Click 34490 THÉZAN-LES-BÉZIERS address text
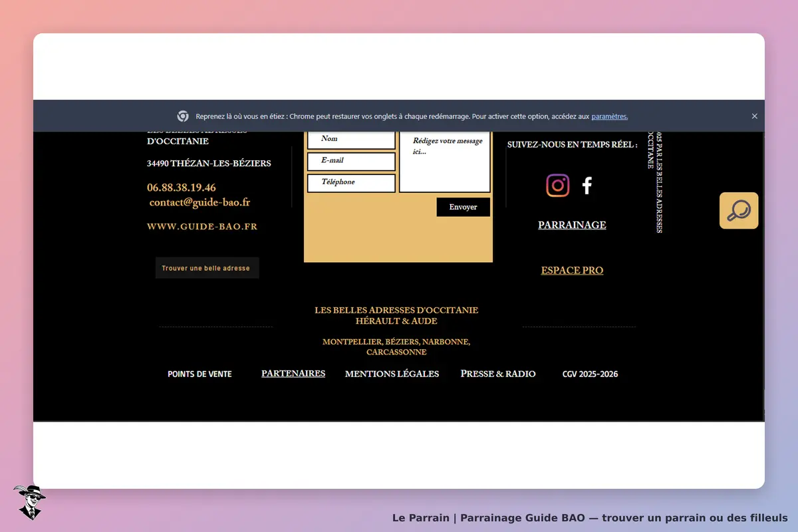Screen dimensions: 798x532 (209, 164)
